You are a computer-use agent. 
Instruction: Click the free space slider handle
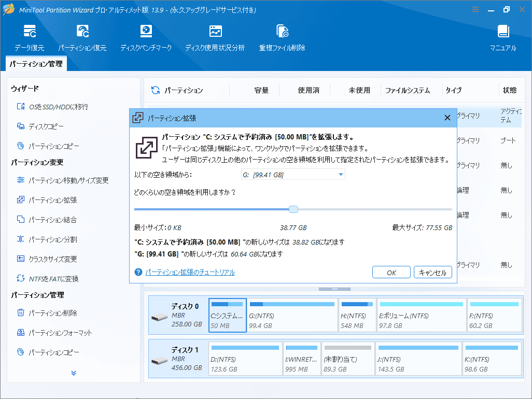293,209
